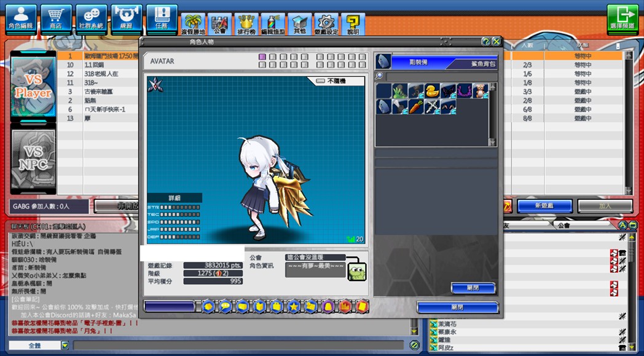Select the rubber duck accessory item
Image resolution: width=644 pixels, height=356 pixels.
pyautogui.click(x=431, y=90)
